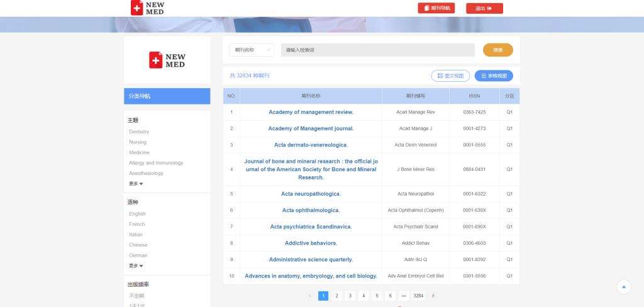Click the pagination ellipsis jump button
Screen dimensions: 644x307
coord(403,296)
